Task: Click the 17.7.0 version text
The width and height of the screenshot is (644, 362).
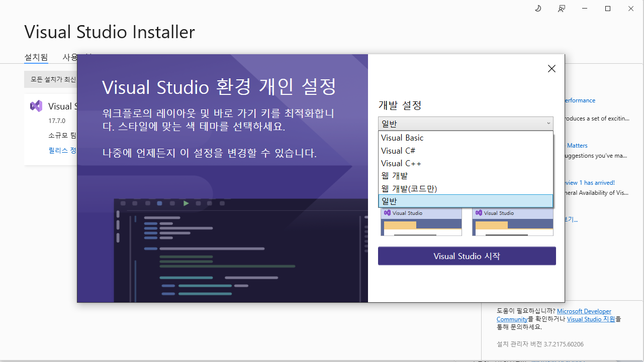Action: pos(57,121)
